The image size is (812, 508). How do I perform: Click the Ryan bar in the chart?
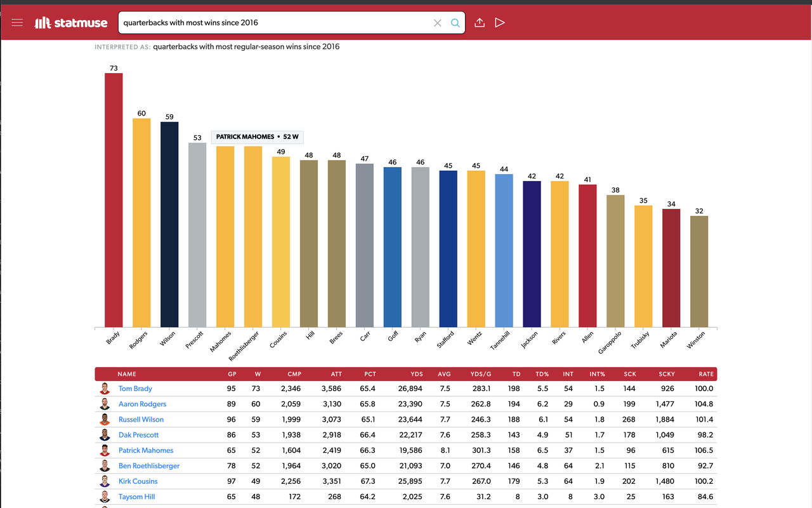[421, 247]
